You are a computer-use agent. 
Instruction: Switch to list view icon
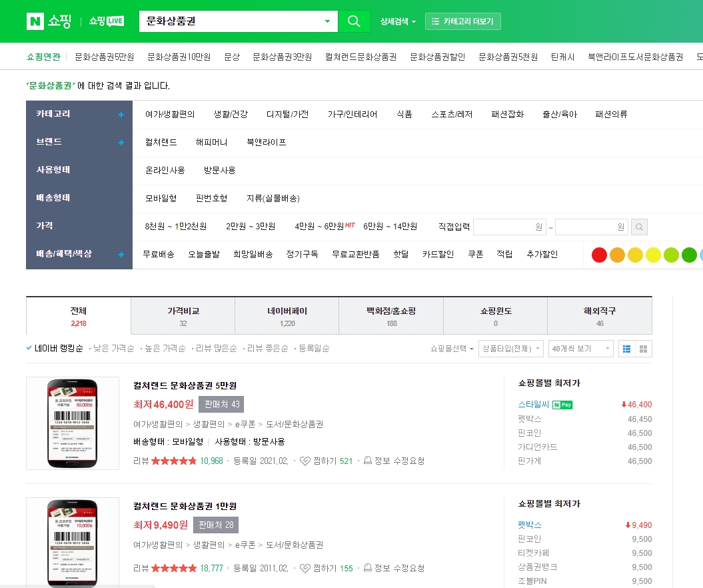pyautogui.click(x=627, y=349)
